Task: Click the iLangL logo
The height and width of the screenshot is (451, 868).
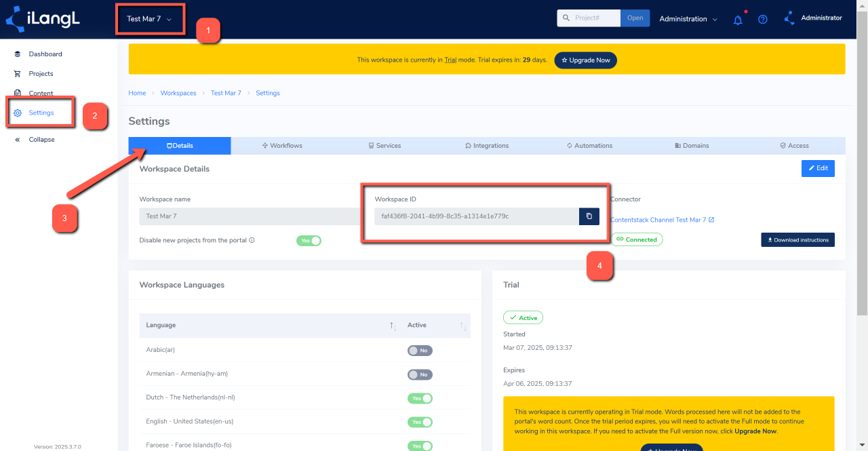Action: tap(43, 20)
